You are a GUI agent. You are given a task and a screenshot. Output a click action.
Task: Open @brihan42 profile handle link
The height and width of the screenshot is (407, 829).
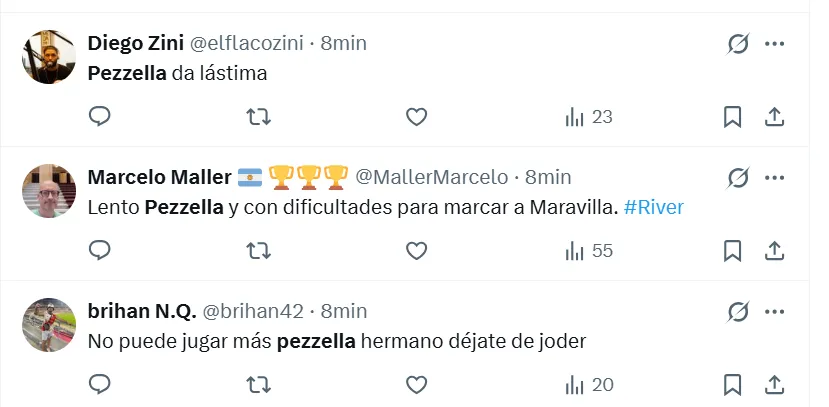[x=253, y=311]
